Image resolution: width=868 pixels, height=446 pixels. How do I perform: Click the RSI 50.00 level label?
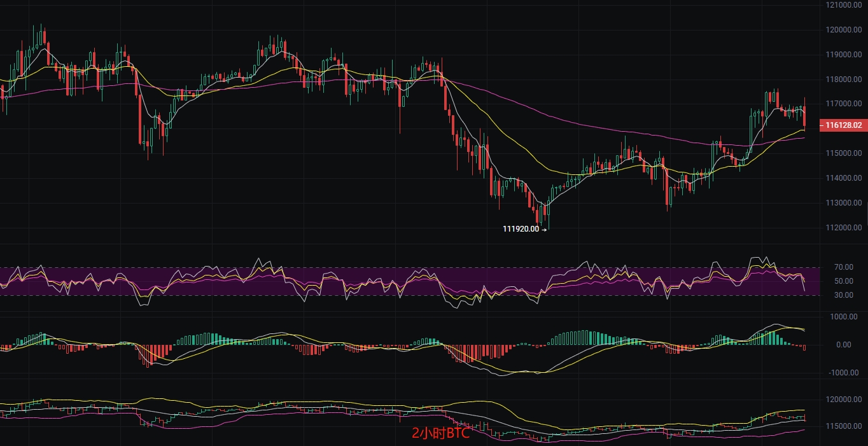(x=843, y=281)
